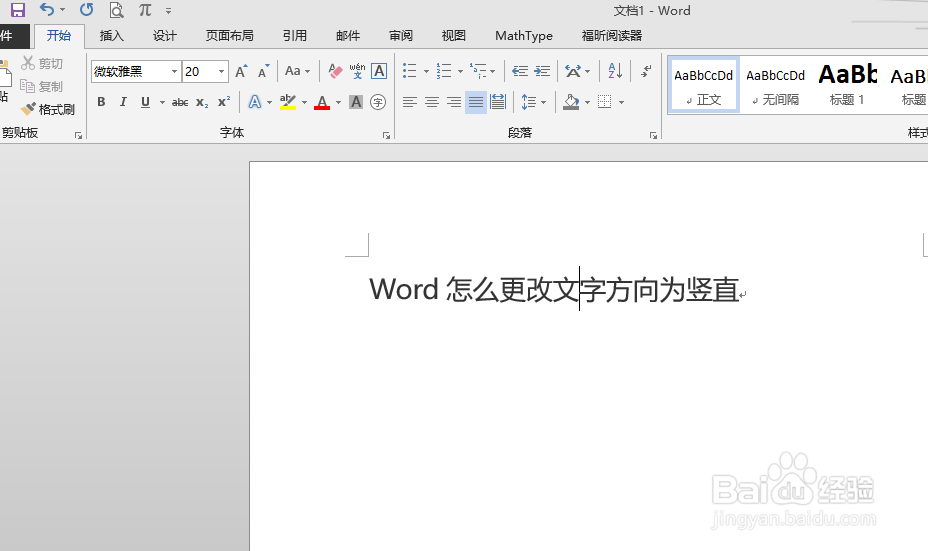The width and height of the screenshot is (928, 551).
Task: Open the font name dropdown 微软雅黑
Action: click(x=175, y=72)
